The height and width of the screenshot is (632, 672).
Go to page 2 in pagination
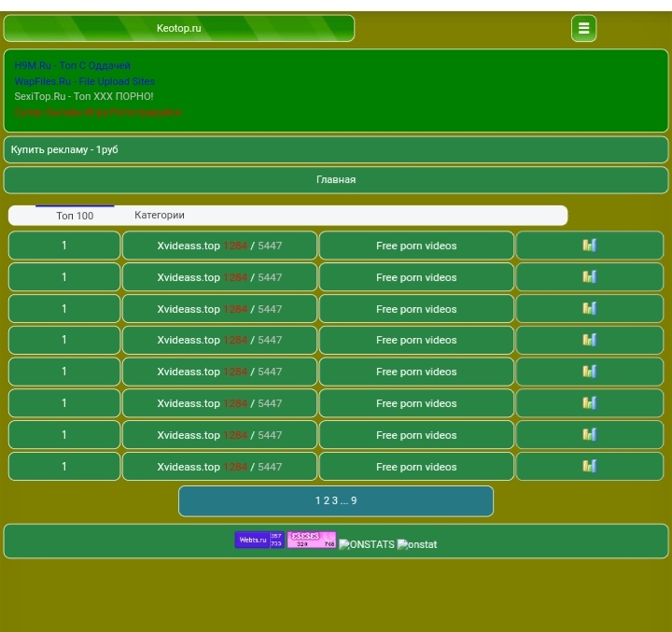(x=326, y=500)
